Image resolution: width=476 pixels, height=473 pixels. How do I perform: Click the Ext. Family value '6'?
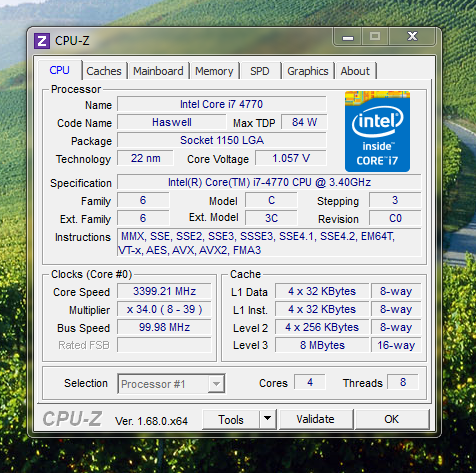[143, 218]
